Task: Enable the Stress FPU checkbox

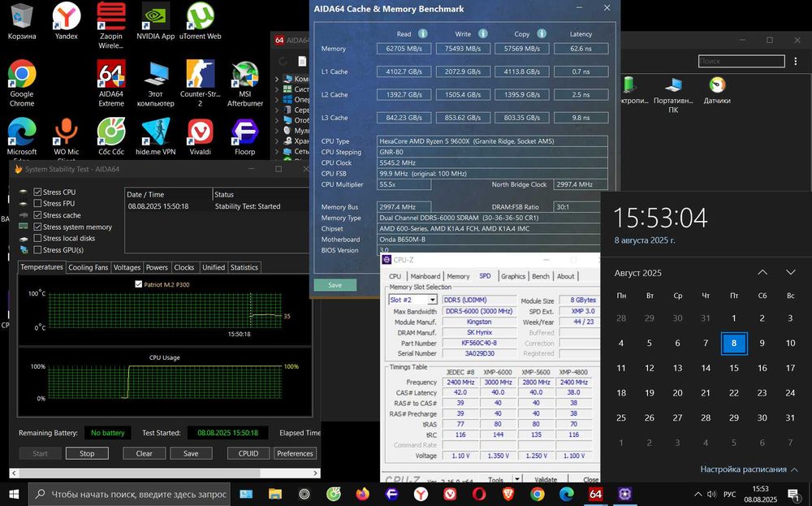Action: (x=37, y=204)
